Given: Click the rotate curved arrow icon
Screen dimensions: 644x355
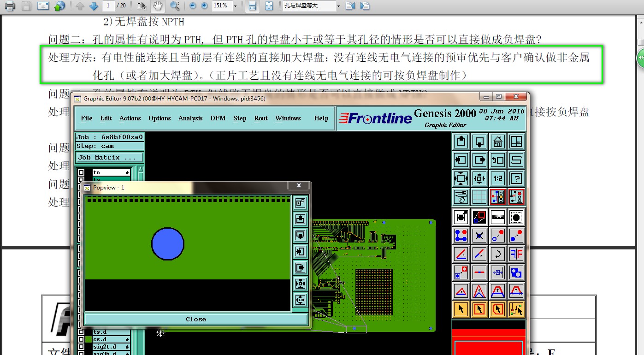Looking at the screenshot, I should pos(498,254).
